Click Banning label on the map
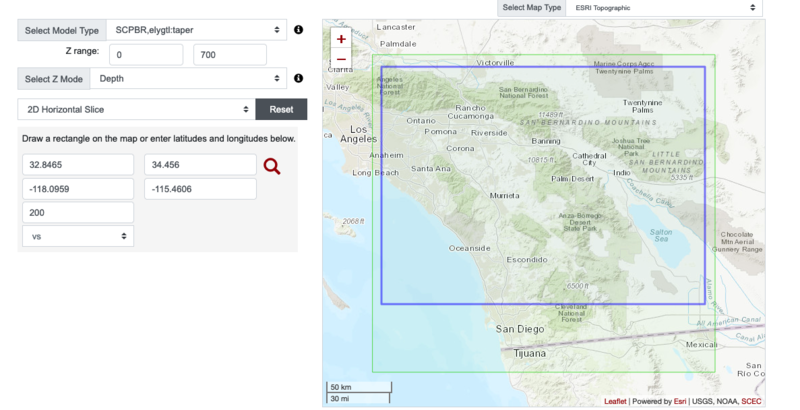Image resolution: width=800 pixels, height=410 pixels. [545, 141]
